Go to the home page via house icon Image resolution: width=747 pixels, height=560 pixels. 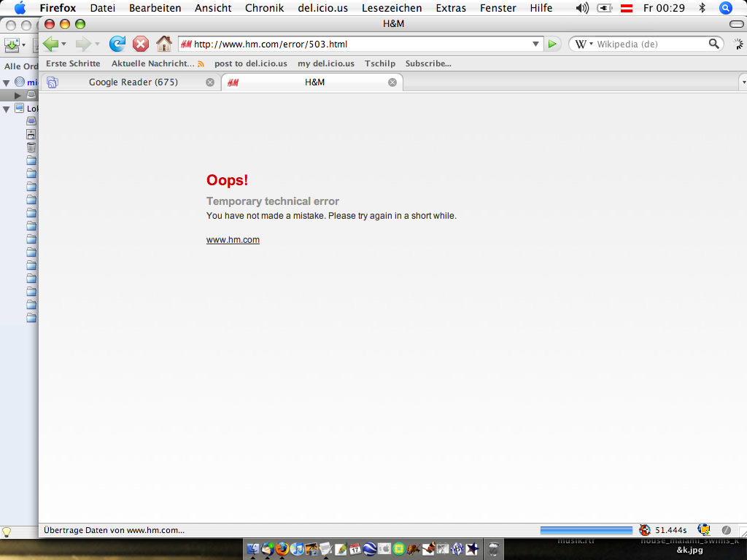click(x=164, y=44)
